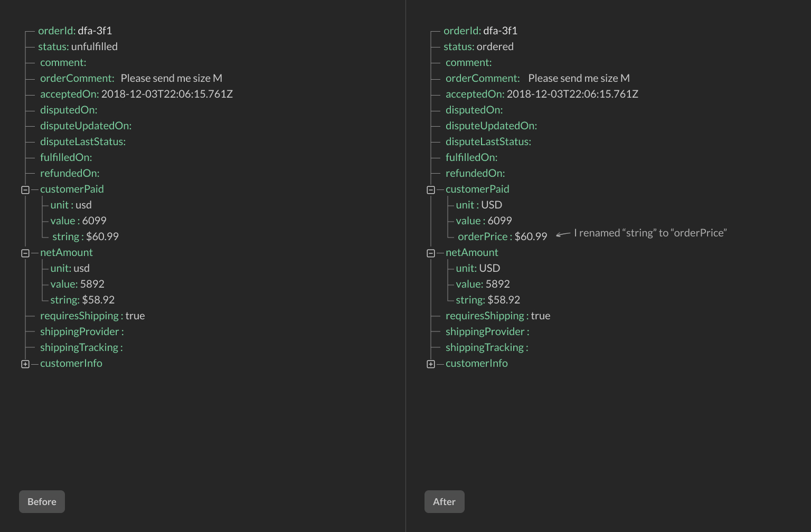Expand the customerInfo node in the Before tree

(24, 364)
